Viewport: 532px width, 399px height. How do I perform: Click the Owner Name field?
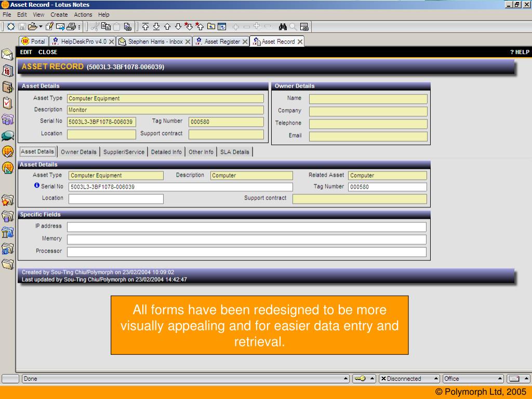[x=368, y=99]
